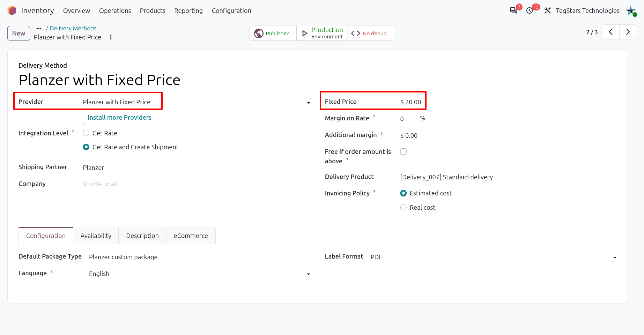Screen dimensions: 644x335
Task: Open the TeqStars Technologies company switcher
Action: [587, 11]
